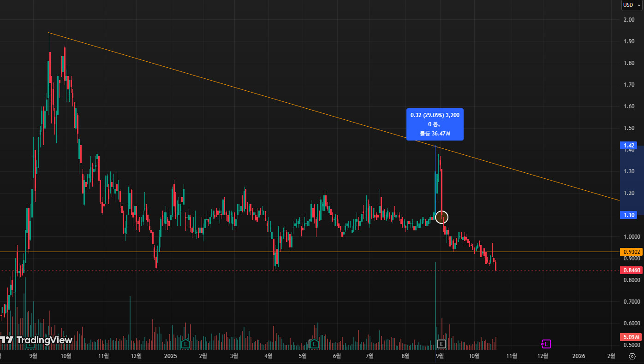The height and width of the screenshot is (364, 644).
Task: Click the 1.50 price scale label
Action: coord(629,128)
